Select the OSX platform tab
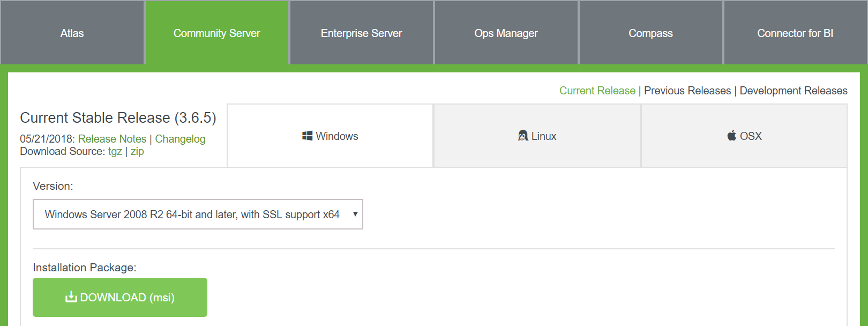 [x=744, y=136]
